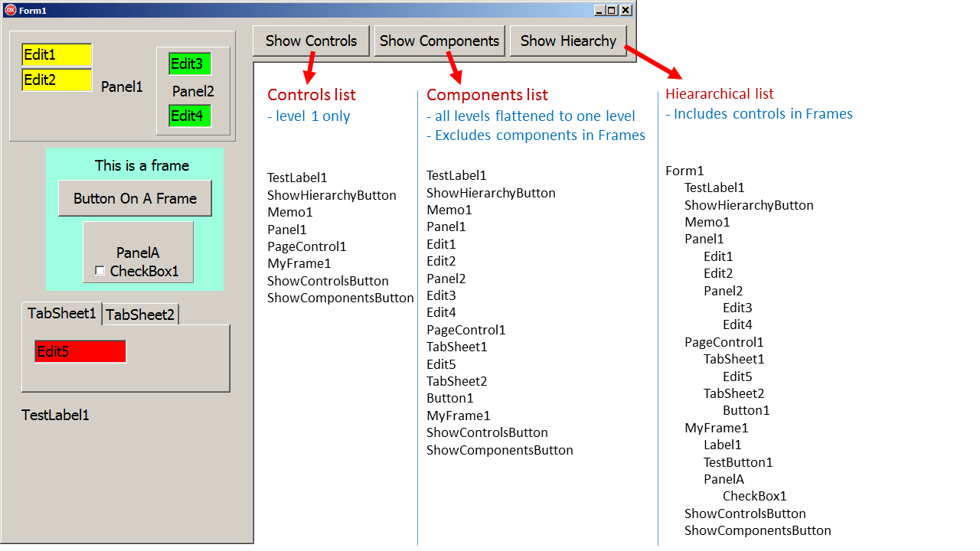Click the red Edit5 field on TabSheet1
This screenshot has width=980, height=551.
(80, 350)
